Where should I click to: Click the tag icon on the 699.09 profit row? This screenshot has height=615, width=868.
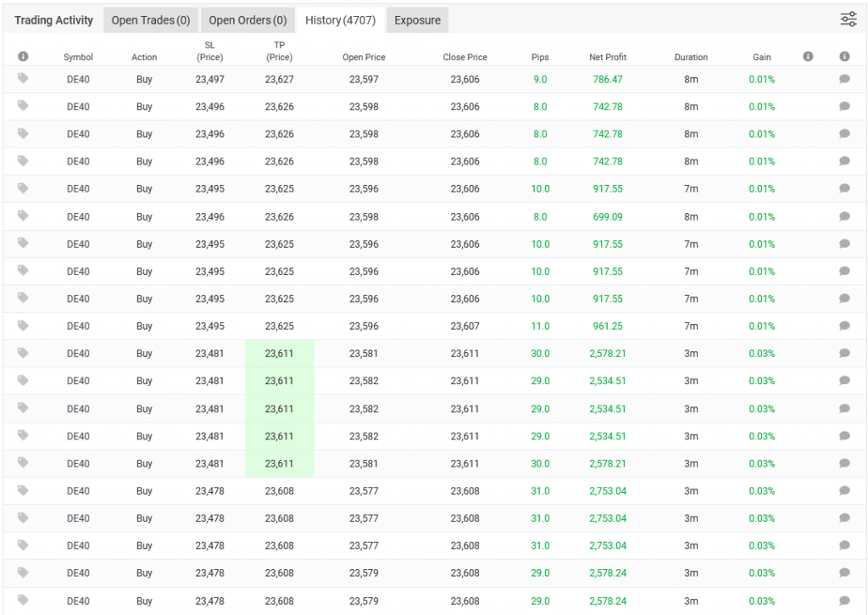[23, 215]
